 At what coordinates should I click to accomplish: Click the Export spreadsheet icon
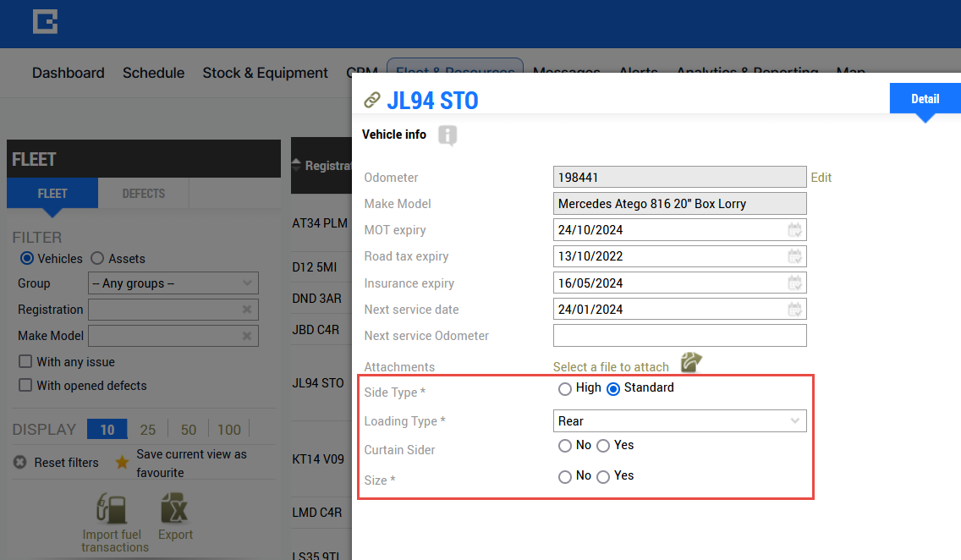click(x=174, y=508)
